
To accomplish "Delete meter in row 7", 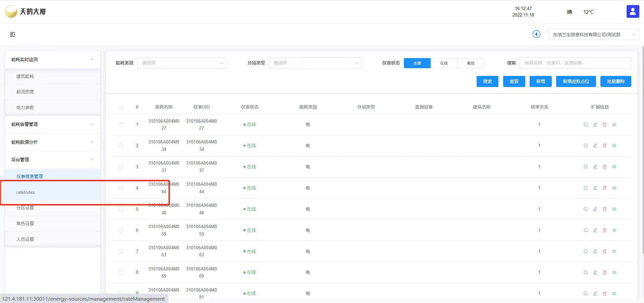I will [x=604, y=252].
